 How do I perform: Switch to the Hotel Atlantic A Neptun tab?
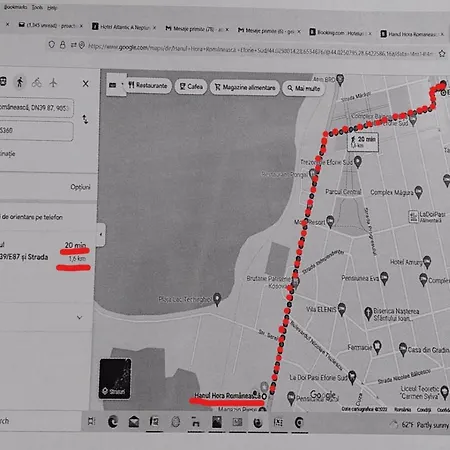pyautogui.click(x=124, y=27)
